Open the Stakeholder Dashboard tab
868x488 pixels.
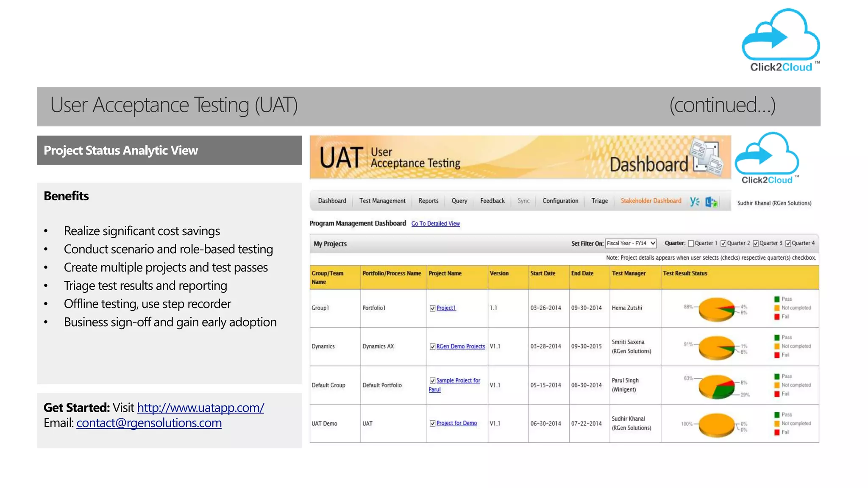pos(651,201)
